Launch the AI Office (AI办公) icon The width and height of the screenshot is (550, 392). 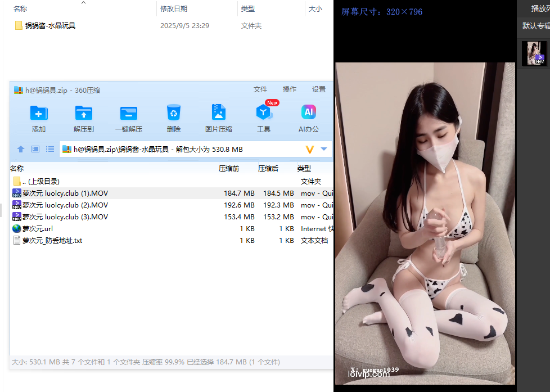point(308,114)
